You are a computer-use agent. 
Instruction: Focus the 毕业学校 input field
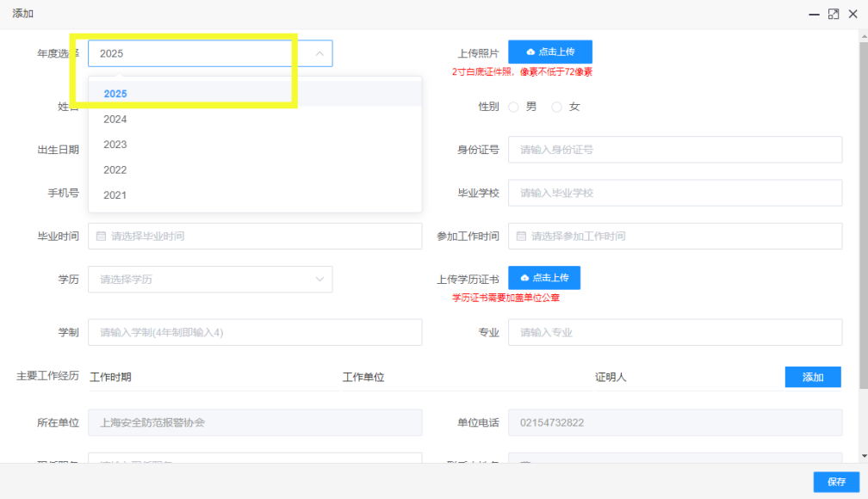674,193
